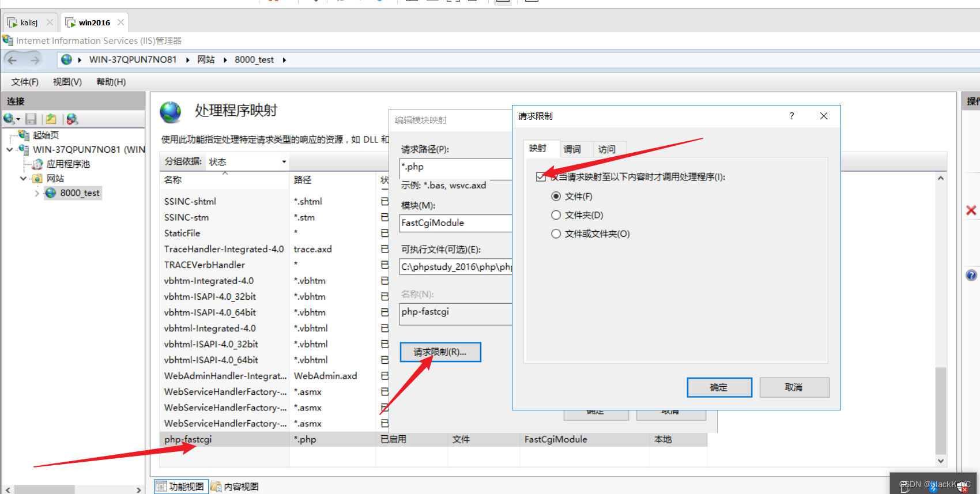Image resolution: width=980 pixels, height=494 pixels.
Task: Click the kalisj VM tab icon
Action: [x=12, y=22]
